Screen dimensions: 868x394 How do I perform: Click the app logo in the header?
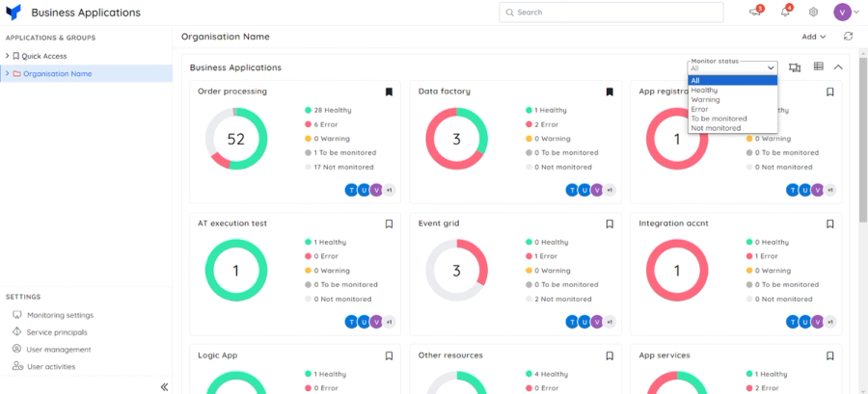coord(14,13)
